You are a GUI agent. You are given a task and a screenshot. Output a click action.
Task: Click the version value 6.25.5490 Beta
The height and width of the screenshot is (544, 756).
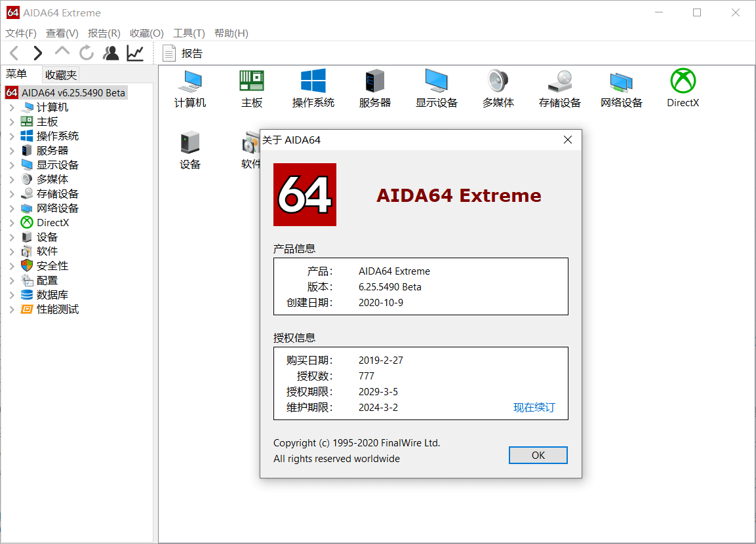(x=389, y=287)
